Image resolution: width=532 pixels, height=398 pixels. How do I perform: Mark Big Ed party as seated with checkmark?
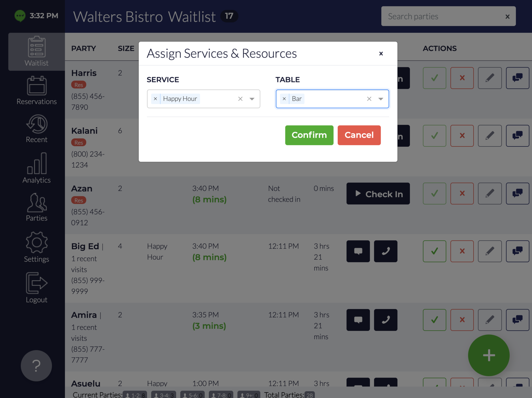click(434, 251)
